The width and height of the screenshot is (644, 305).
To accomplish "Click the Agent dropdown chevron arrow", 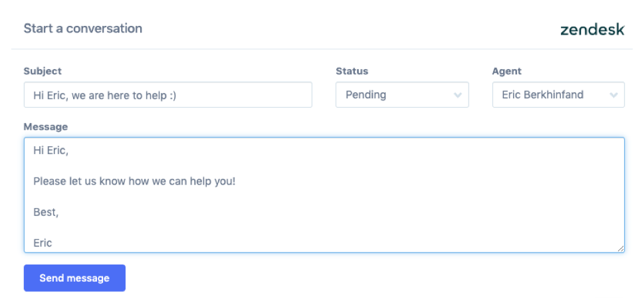I will (x=613, y=95).
